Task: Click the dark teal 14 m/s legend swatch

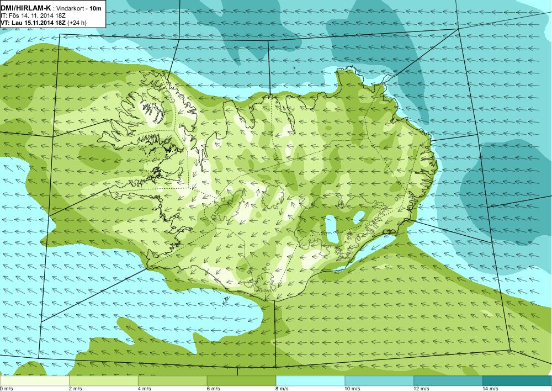Action: (517, 381)
